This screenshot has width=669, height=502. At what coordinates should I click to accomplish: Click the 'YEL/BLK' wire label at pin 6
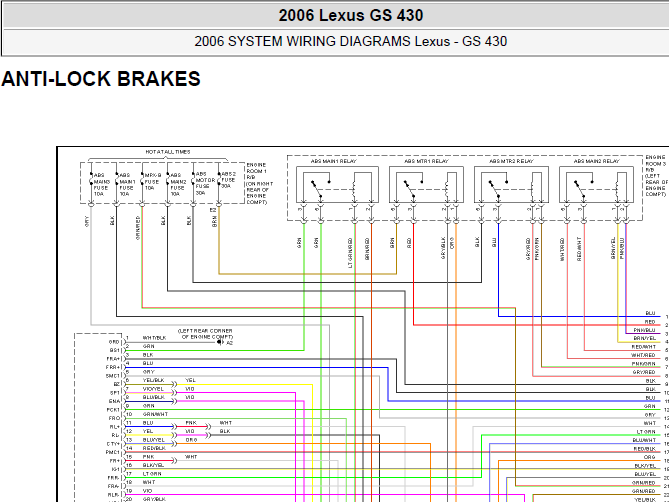point(153,380)
